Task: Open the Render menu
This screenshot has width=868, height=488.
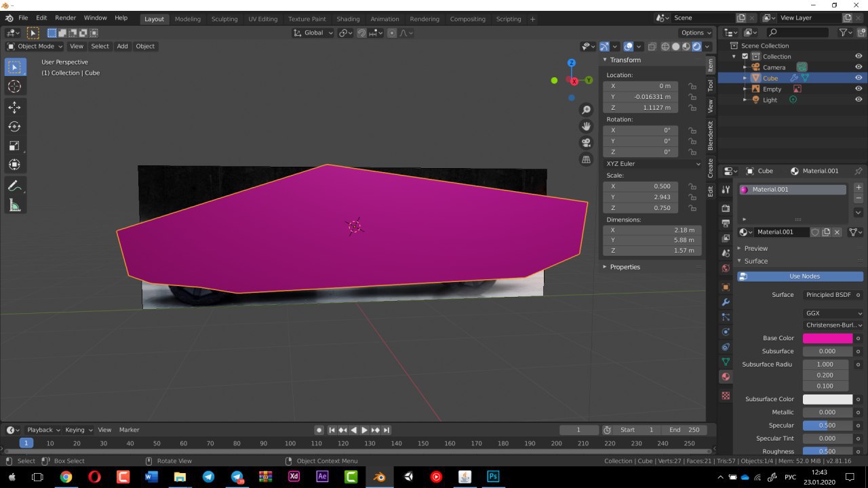Action: click(66, 18)
